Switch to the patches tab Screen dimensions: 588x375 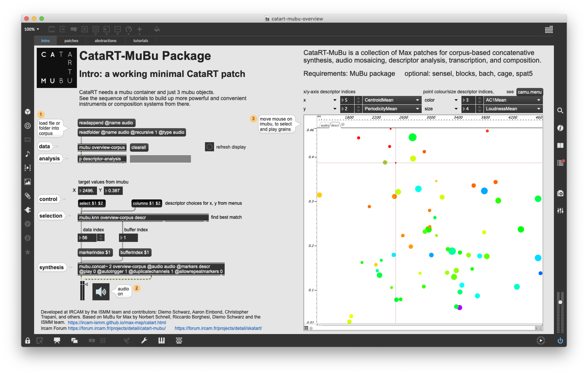[x=71, y=41]
